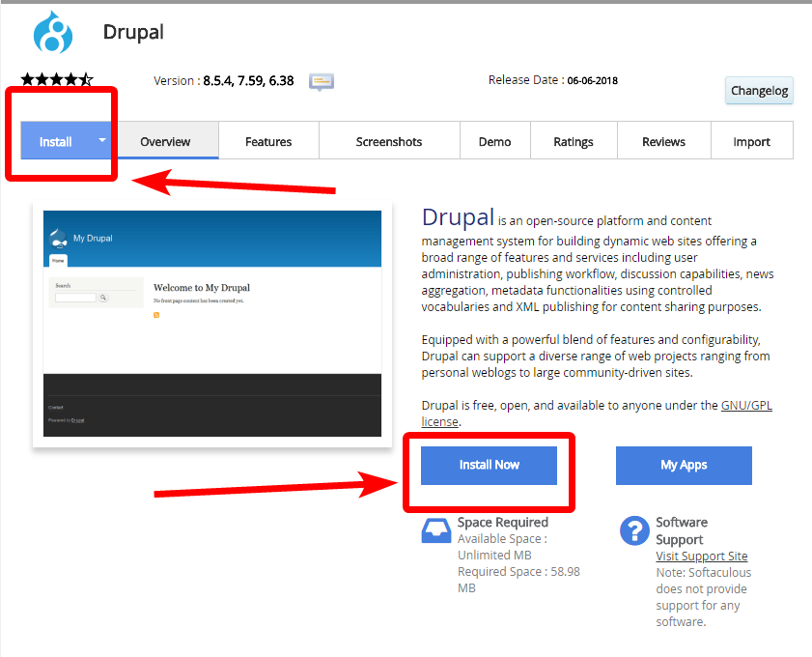View the Ratings tab

[574, 141]
